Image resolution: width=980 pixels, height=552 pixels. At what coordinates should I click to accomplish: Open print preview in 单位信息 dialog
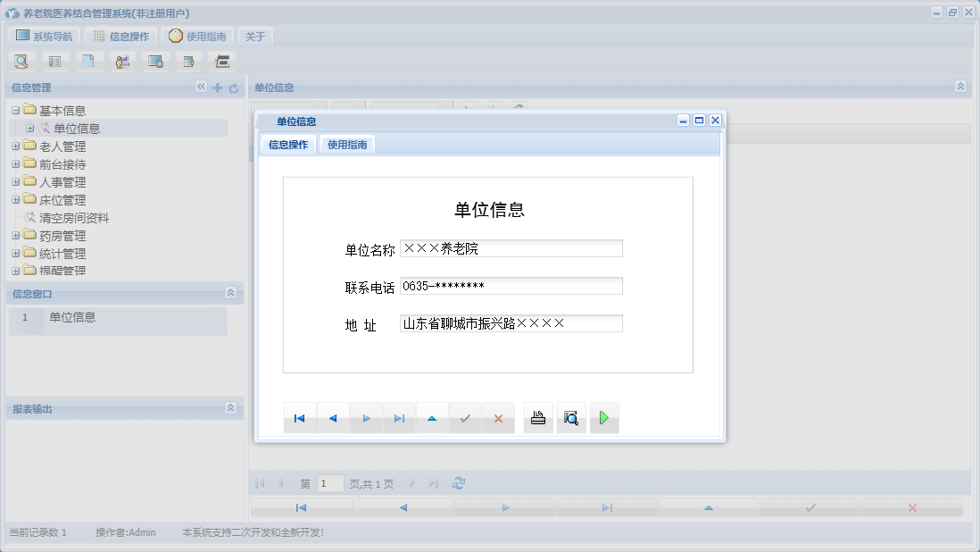[571, 417]
